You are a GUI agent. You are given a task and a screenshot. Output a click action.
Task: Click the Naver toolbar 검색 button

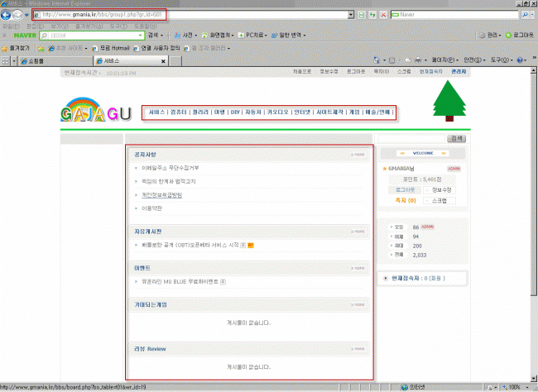(x=153, y=36)
